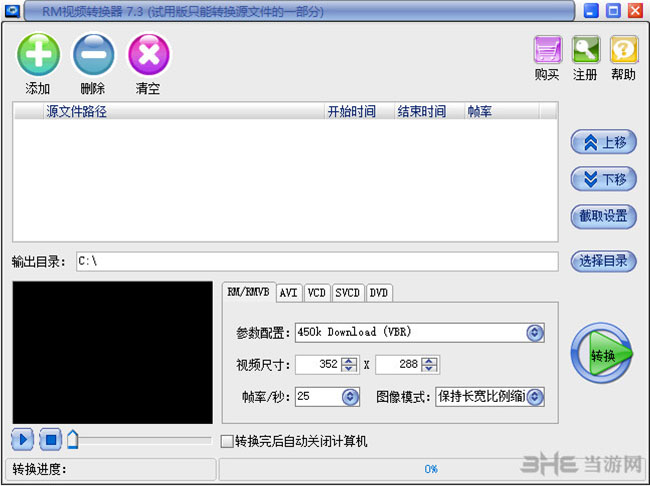The image size is (650, 486).
Task: Open the Help (帮助) icon
Action: click(624, 50)
